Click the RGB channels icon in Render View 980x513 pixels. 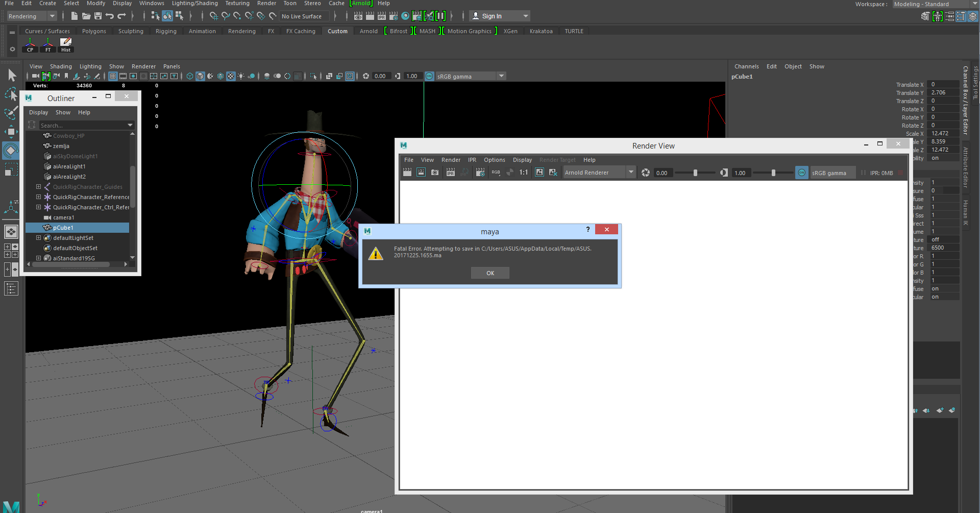(x=496, y=173)
